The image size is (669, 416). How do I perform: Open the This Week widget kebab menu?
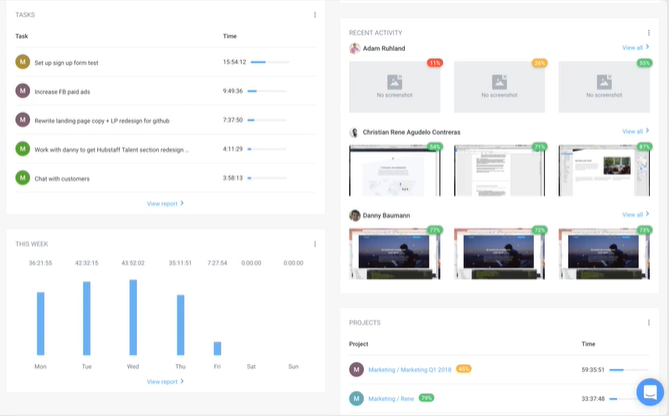pos(315,244)
